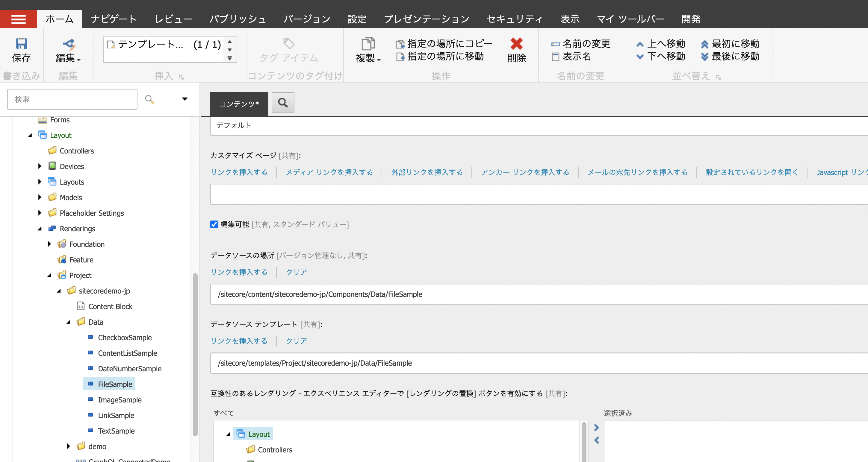This screenshot has width=868, height=462.
Task: Click the empty カスタマイズ ページ field
Action: click(539, 194)
